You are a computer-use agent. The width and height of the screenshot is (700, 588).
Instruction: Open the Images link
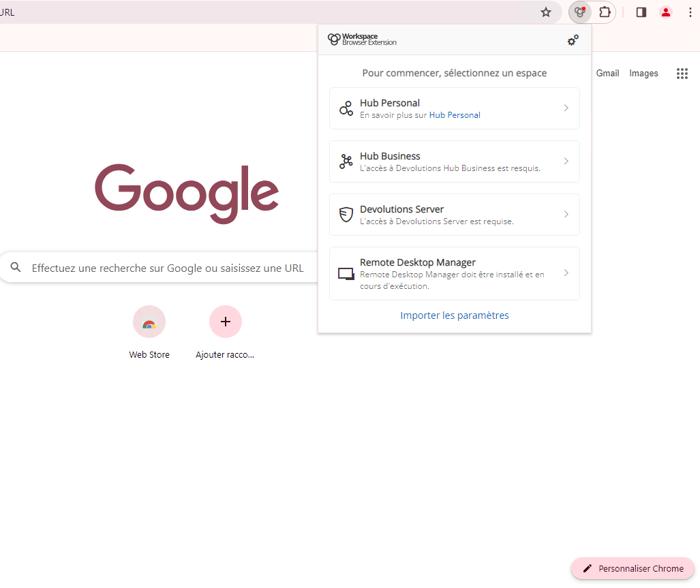pyautogui.click(x=643, y=73)
